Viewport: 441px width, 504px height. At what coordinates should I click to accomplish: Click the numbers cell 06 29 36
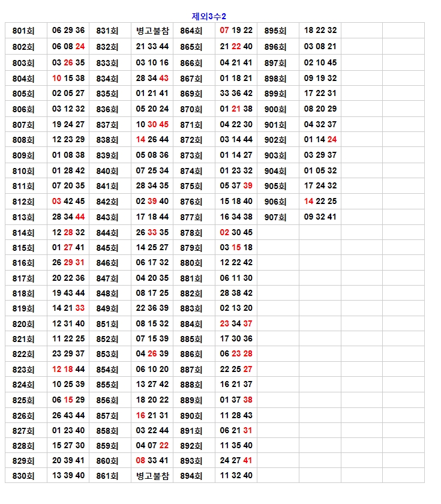tap(68, 31)
